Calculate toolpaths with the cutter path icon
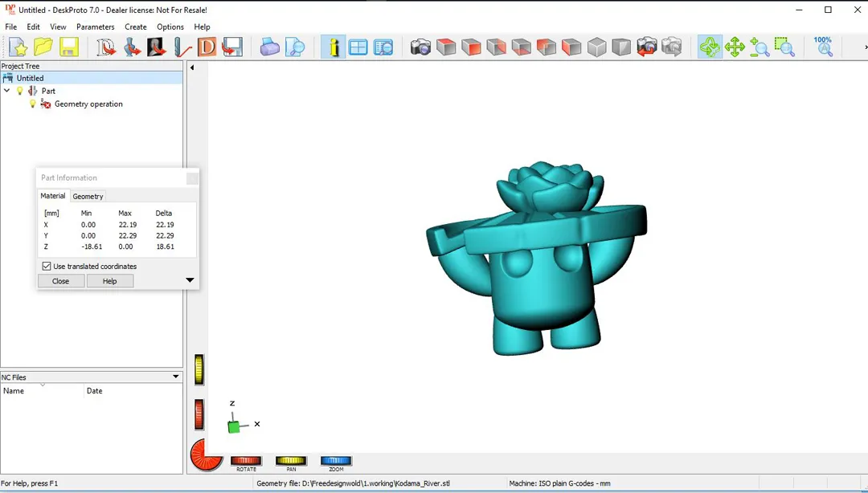 182,47
